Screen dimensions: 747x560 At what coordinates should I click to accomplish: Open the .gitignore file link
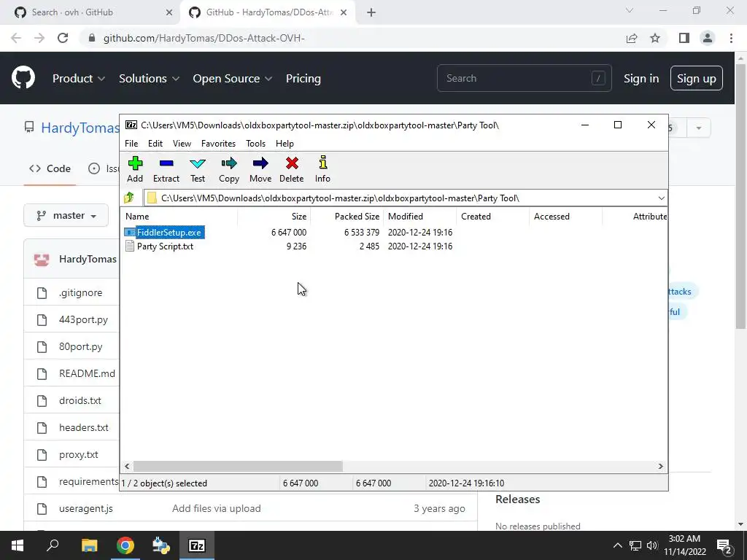(80, 292)
